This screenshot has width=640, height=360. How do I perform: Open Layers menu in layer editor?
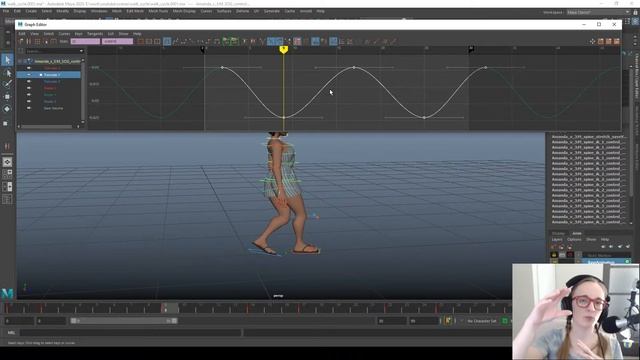pyautogui.click(x=557, y=240)
